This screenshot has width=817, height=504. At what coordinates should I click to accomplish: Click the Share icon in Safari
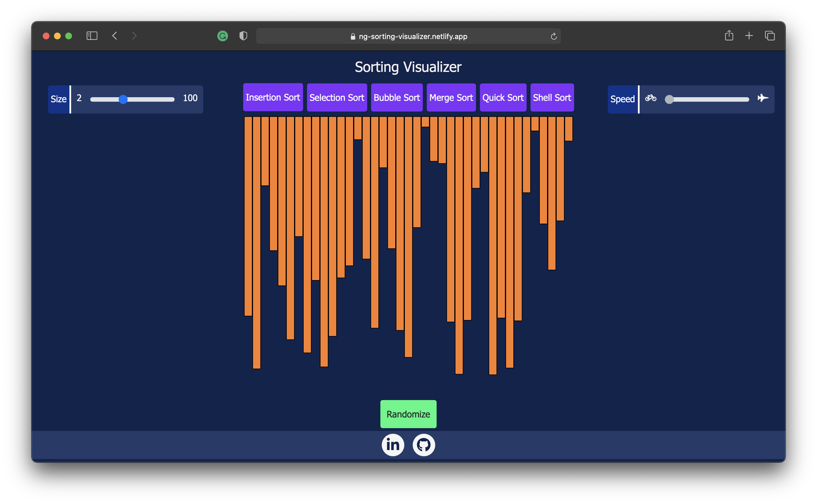coord(729,35)
